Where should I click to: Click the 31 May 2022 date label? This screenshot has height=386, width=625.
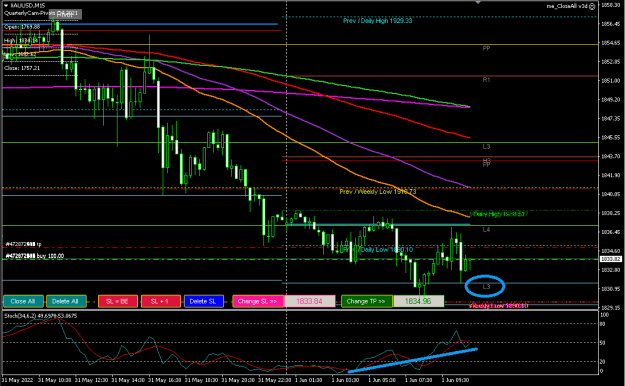[17, 380]
